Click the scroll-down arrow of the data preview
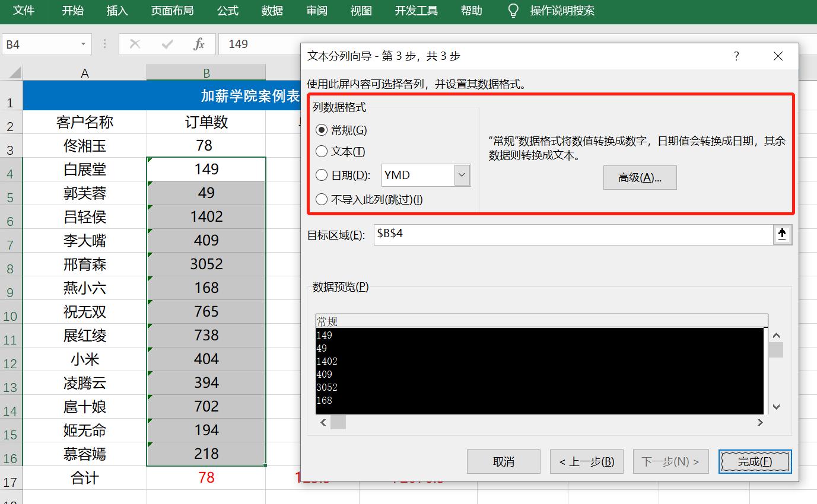Viewport: 817px width, 504px height. (776, 407)
